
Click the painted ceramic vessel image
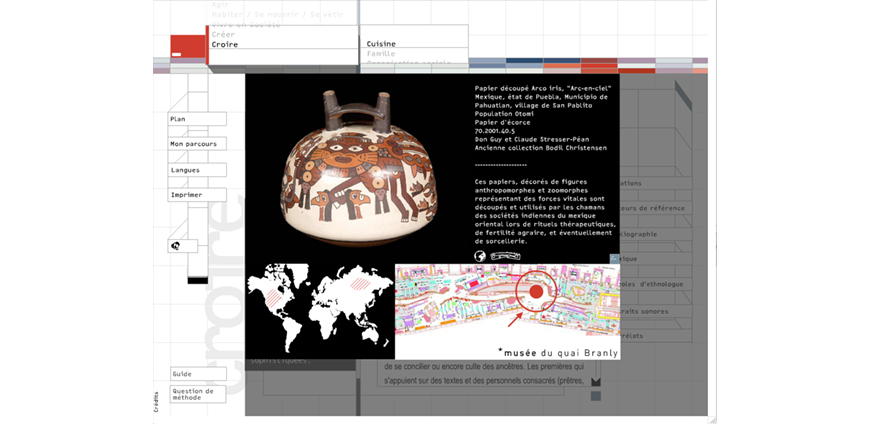pyautogui.click(x=358, y=168)
